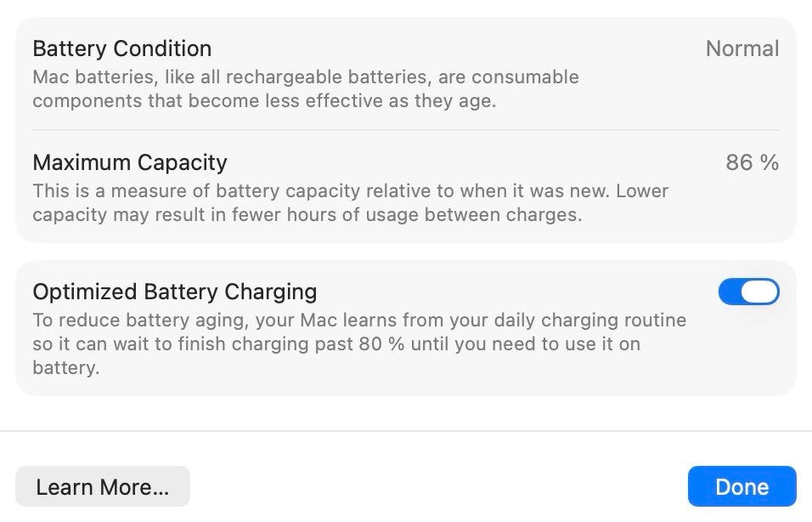Toggle the Optimized Battery Charging switch
Viewport: 812px width, 522px height.
748,292
